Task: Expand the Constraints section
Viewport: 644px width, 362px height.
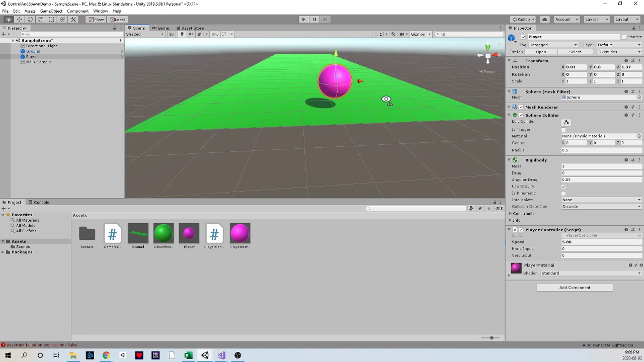Action: click(x=523, y=214)
